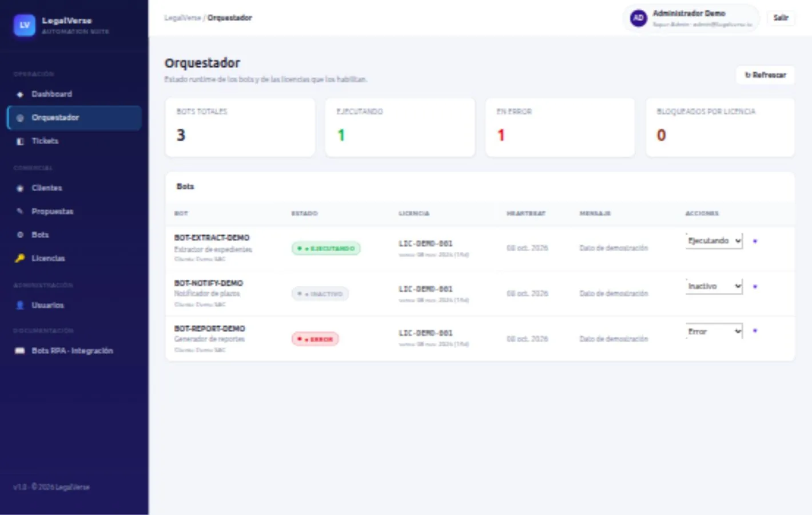The width and height of the screenshot is (812, 515).
Task: Open the Ejecutando dropdown for BOT-EXTRACT-DEMO
Action: pos(714,241)
